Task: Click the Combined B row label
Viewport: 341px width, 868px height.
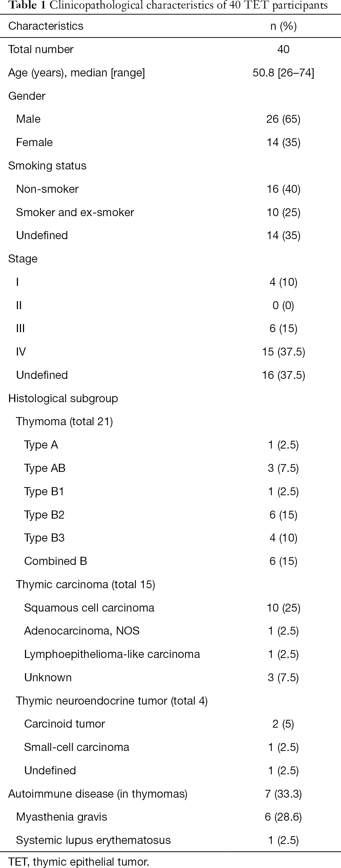Action: click(56, 561)
